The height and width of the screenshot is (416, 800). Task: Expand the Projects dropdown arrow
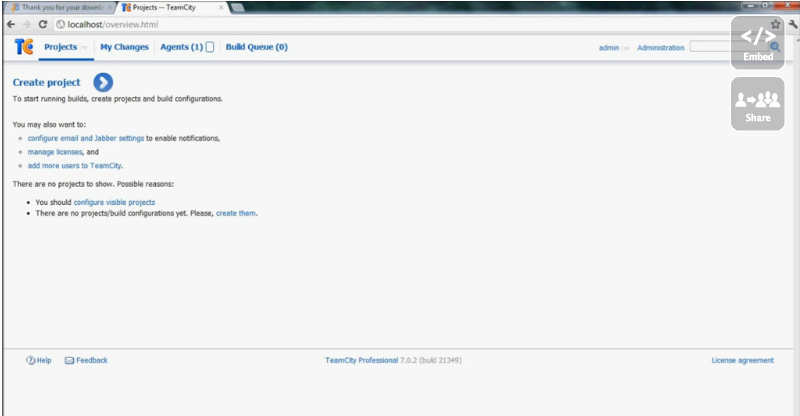pos(84,47)
